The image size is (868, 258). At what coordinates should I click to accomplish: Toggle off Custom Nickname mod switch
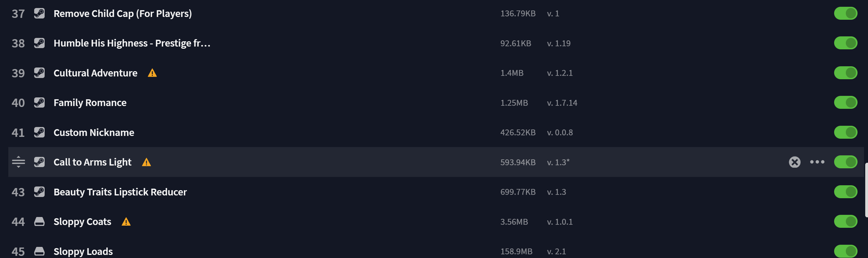point(846,133)
